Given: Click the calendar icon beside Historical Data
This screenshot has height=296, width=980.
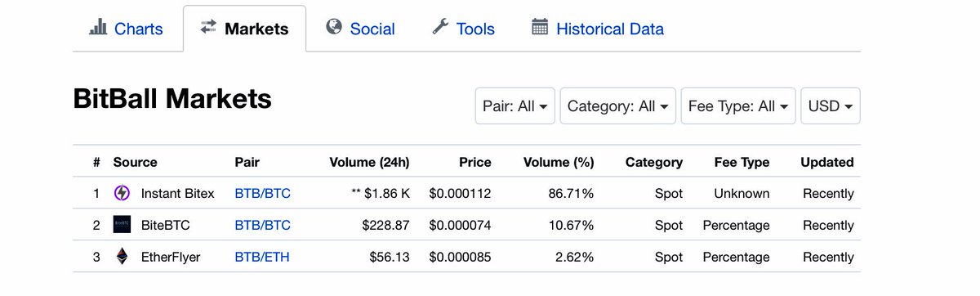Looking at the screenshot, I should (540, 27).
